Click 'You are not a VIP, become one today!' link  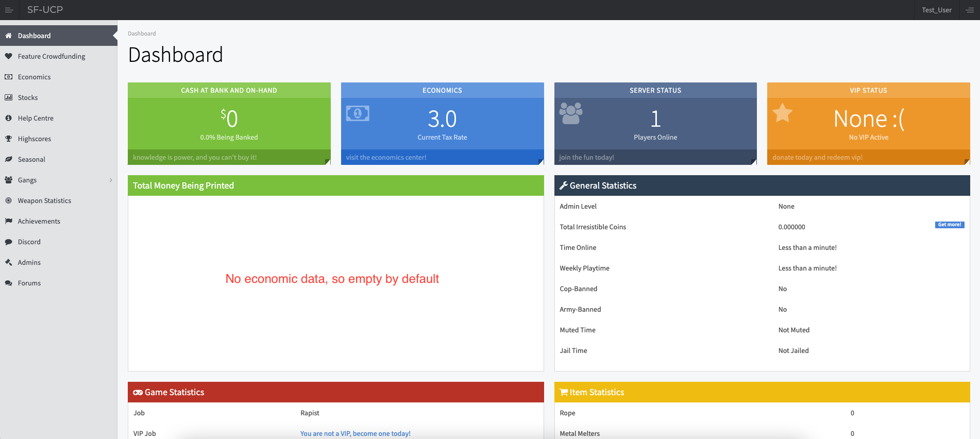[x=355, y=433]
